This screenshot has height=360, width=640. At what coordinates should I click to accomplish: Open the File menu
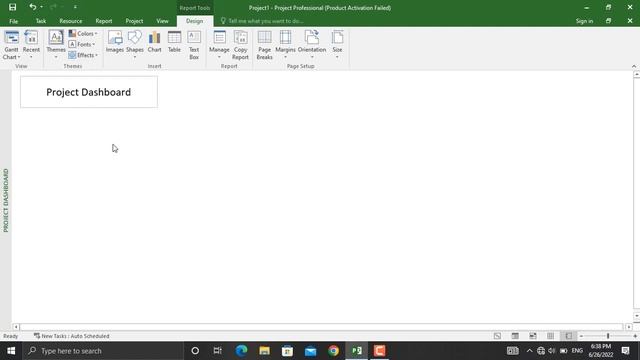pos(13,21)
